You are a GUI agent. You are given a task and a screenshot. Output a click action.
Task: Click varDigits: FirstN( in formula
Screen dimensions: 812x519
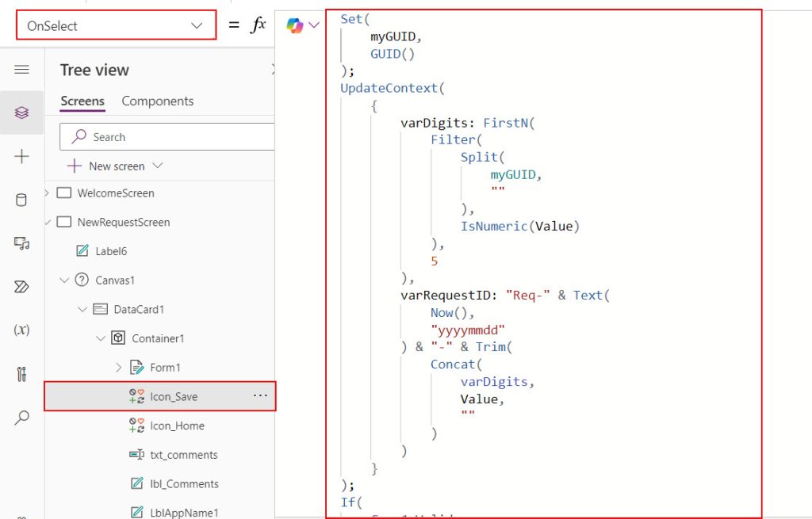[468, 123]
